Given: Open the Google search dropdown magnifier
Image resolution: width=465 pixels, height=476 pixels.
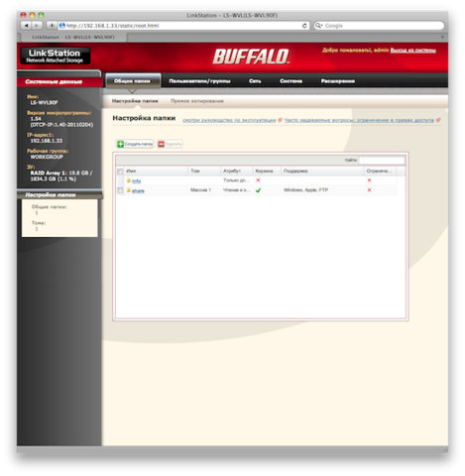Looking at the screenshot, I should coord(318,26).
